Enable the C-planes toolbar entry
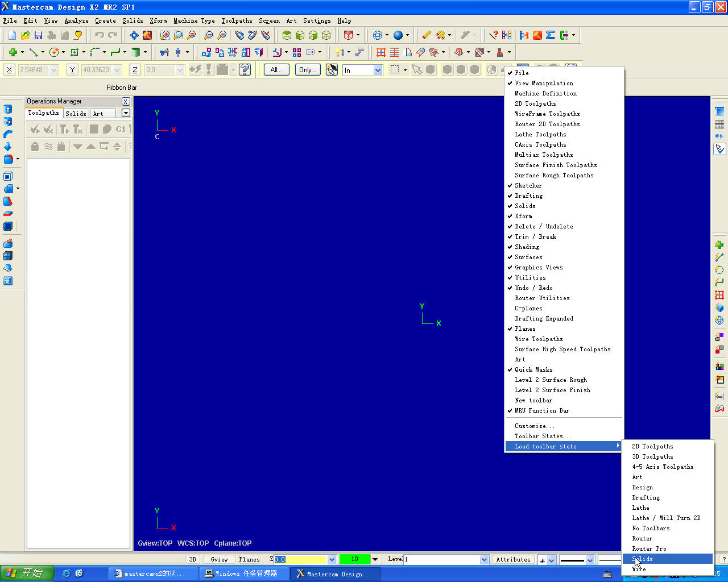 click(564, 308)
